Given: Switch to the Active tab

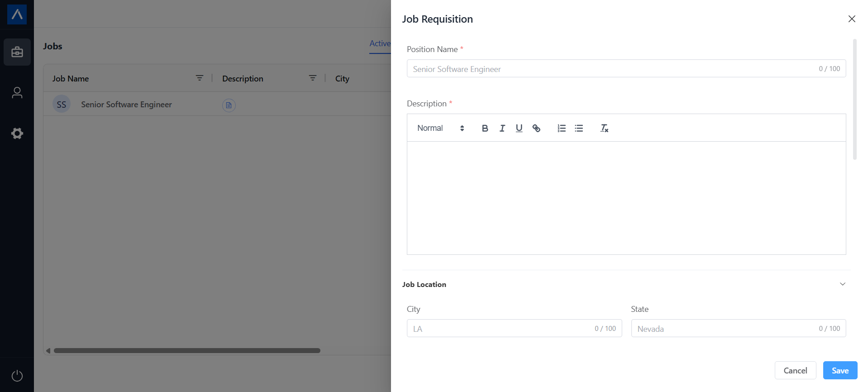Looking at the screenshot, I should (x=380, y=43).
